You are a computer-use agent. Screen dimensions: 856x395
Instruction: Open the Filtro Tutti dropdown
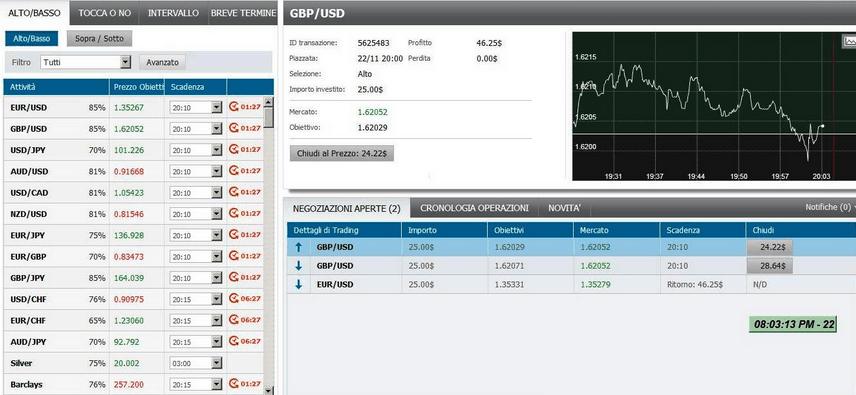click(x=86, y=62)
